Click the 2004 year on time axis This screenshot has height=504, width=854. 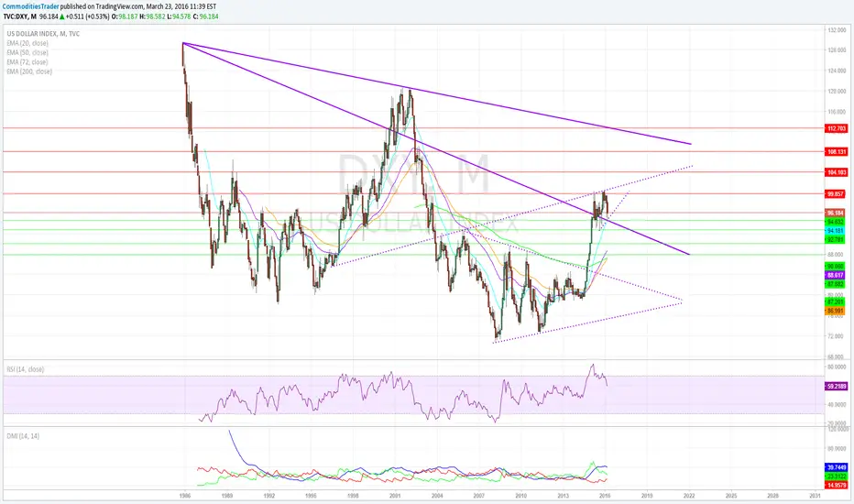tap(437, 496)
